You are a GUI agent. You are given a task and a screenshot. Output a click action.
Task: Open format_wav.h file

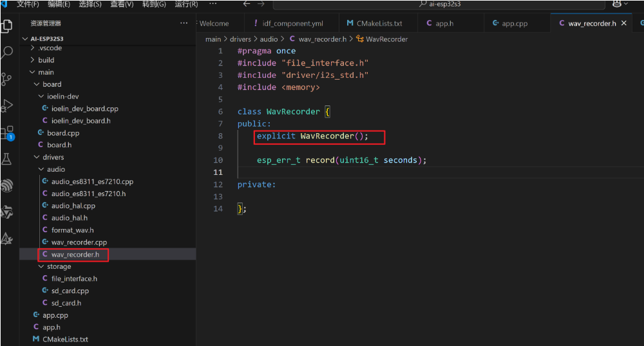[108, 230]
